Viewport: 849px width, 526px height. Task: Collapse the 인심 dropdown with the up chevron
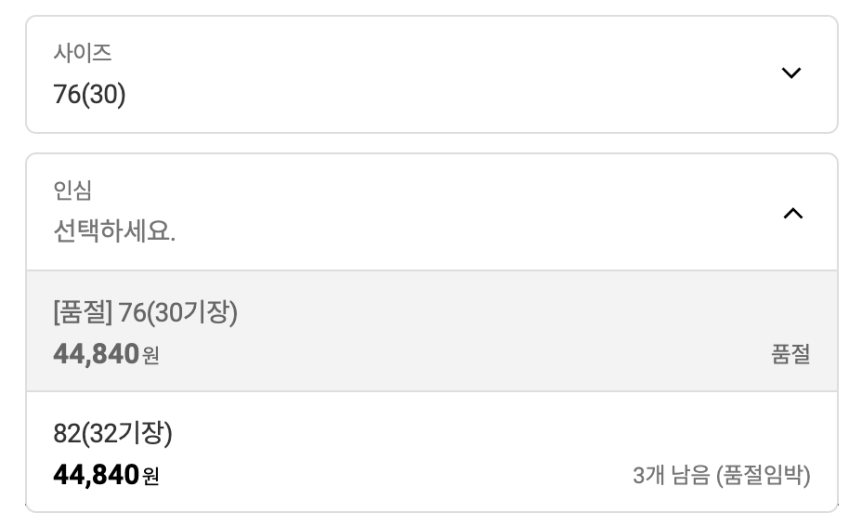click(791, 213)
